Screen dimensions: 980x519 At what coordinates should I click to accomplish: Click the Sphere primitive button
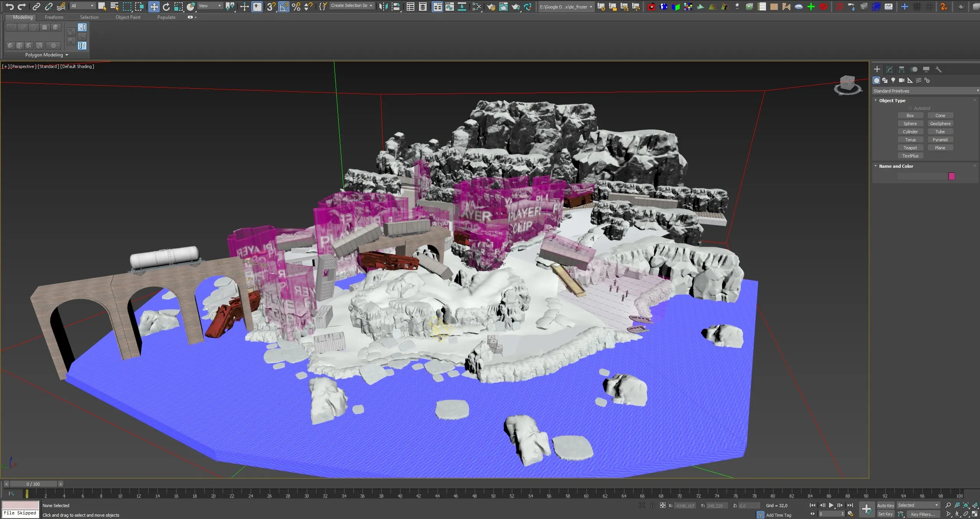(910, 124)
